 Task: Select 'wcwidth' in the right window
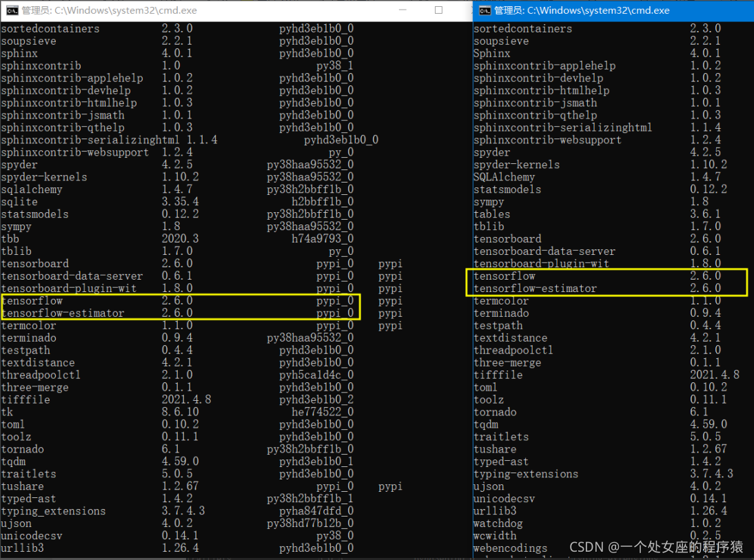(495, 535)
